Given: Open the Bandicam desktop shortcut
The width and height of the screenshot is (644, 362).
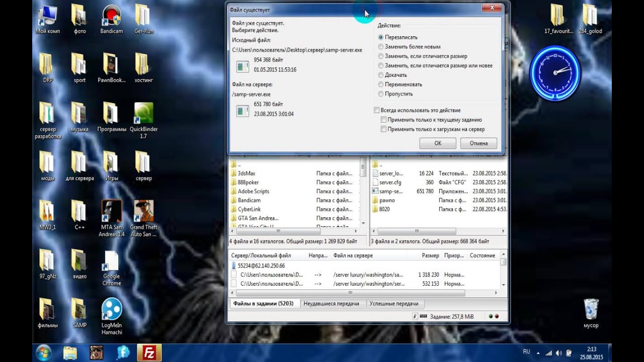Looking at the screenshot, I should point(111,20).
